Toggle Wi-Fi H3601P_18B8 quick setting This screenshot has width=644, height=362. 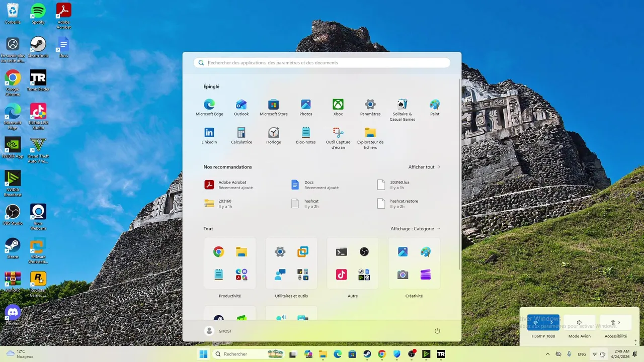535,322
